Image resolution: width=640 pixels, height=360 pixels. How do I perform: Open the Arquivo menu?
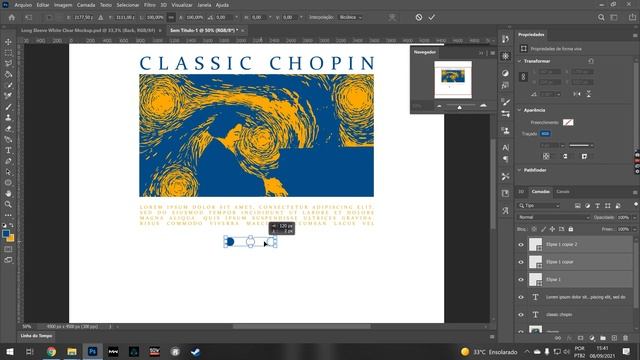(x=23, y=5)
